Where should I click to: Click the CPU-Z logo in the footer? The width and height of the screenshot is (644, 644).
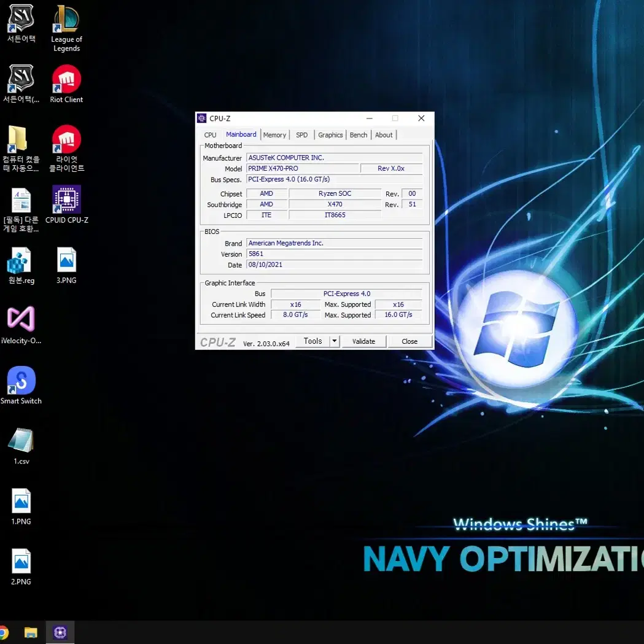pyautogui.click(x=218, y=342)
